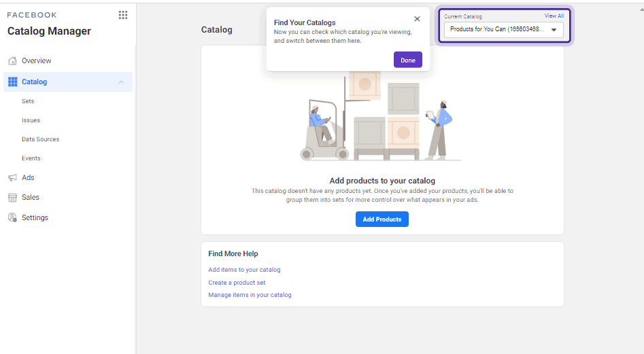
Task: Open the apps grid icon beside Facebook
Action: tap(123, 15)
